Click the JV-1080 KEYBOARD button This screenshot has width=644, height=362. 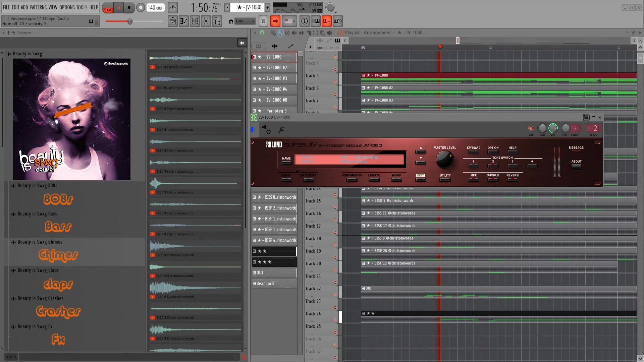click(473, 152)
